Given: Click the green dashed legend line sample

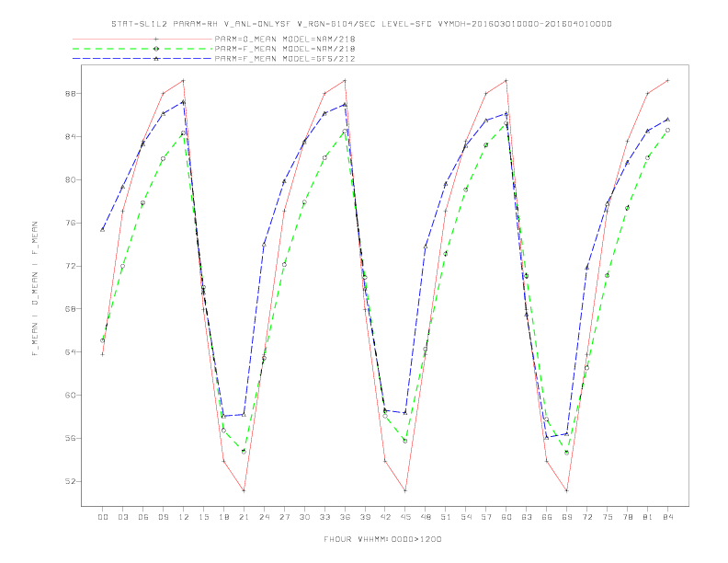Looking at the screenshot, I should [x=142, y=49].
